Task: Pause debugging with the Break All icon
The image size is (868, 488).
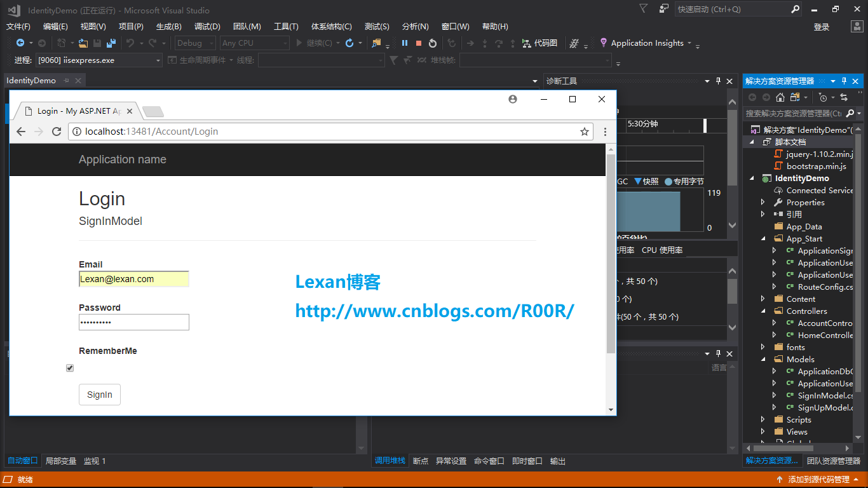Action: click(405, 43)
